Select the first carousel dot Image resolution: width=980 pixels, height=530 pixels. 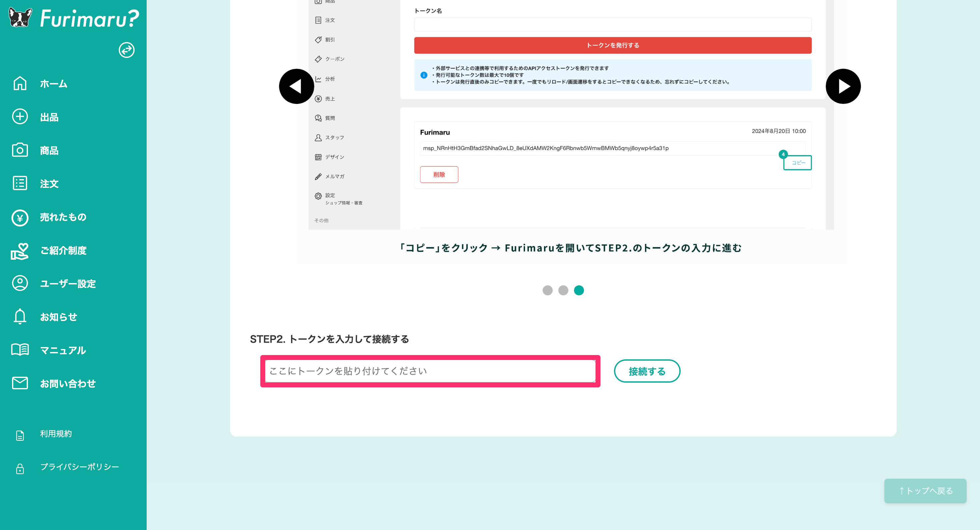[x=547, y=290]
